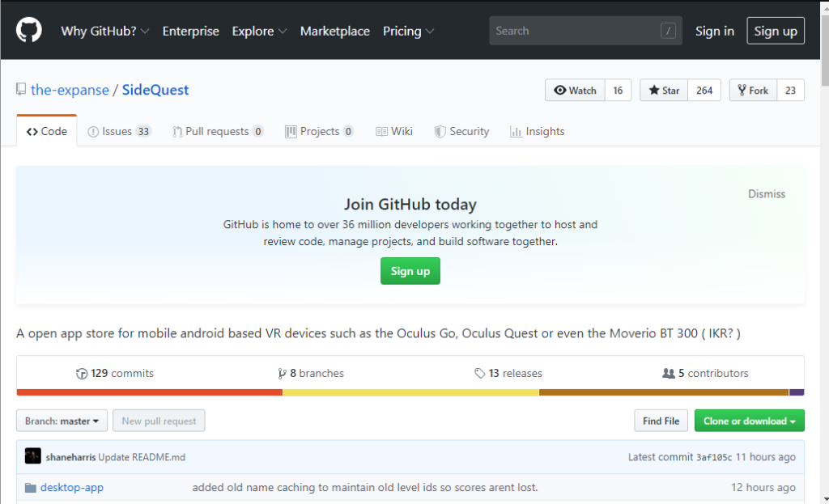The image size is (829, 504).
Task: Click the GitHub search input field
Action: pos(585,31)
